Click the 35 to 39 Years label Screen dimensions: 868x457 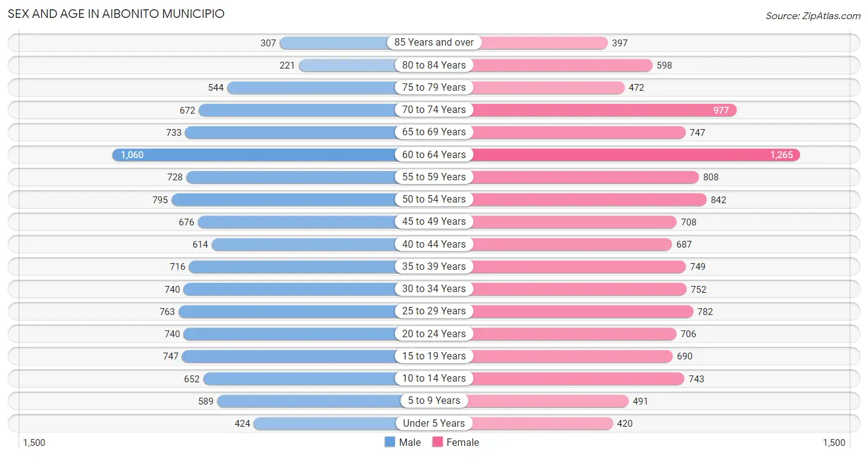point(434,267)
